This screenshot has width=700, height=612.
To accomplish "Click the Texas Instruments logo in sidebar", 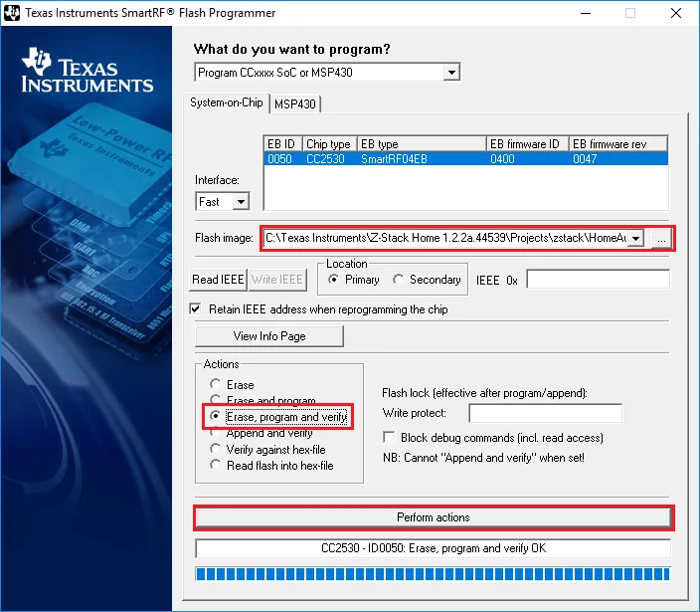I will point(87,73).
